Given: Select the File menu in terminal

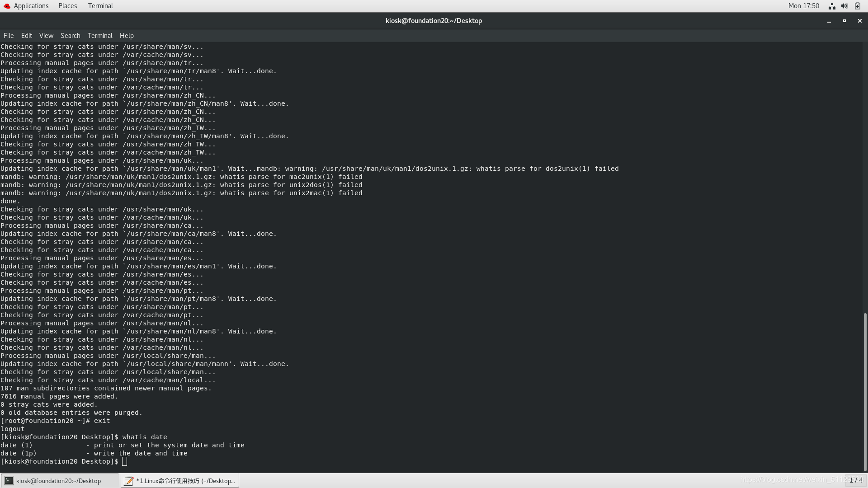Looking at the screenshot, I should 9,35.
